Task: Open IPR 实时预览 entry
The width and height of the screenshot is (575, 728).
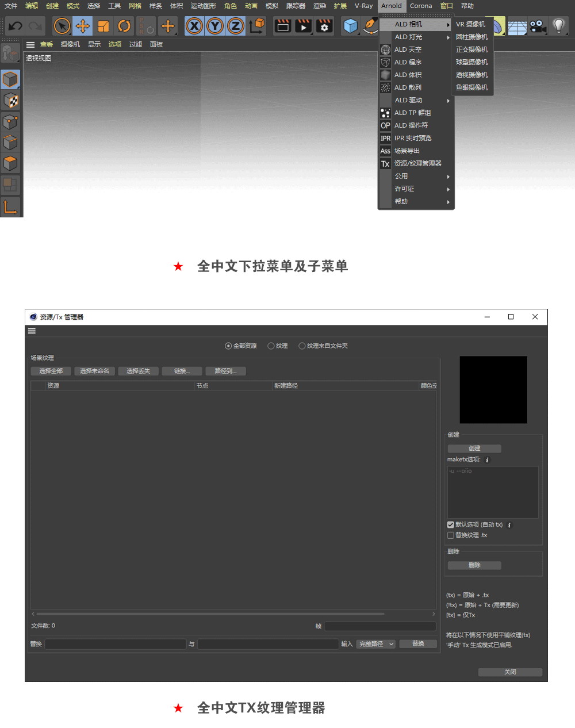Action: (416, 138)
